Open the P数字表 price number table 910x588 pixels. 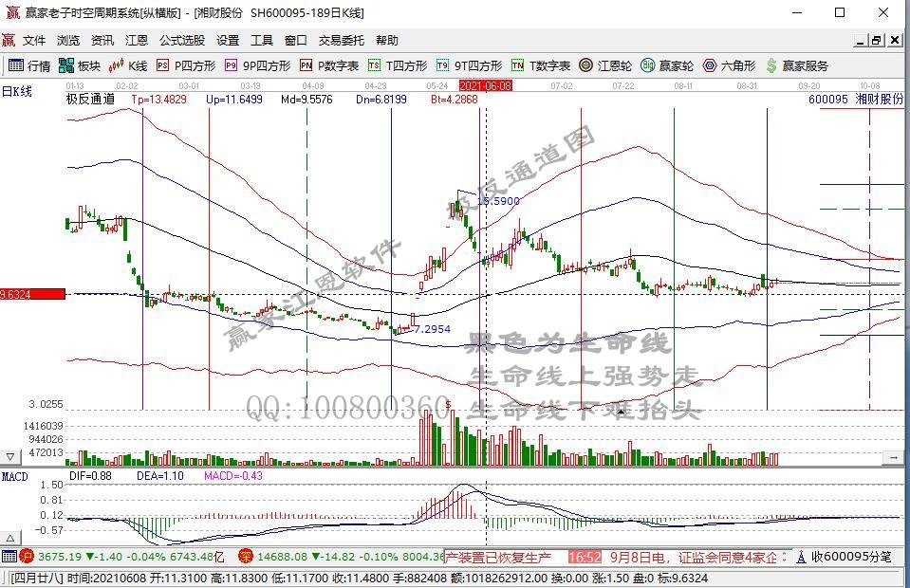point(326,65)
